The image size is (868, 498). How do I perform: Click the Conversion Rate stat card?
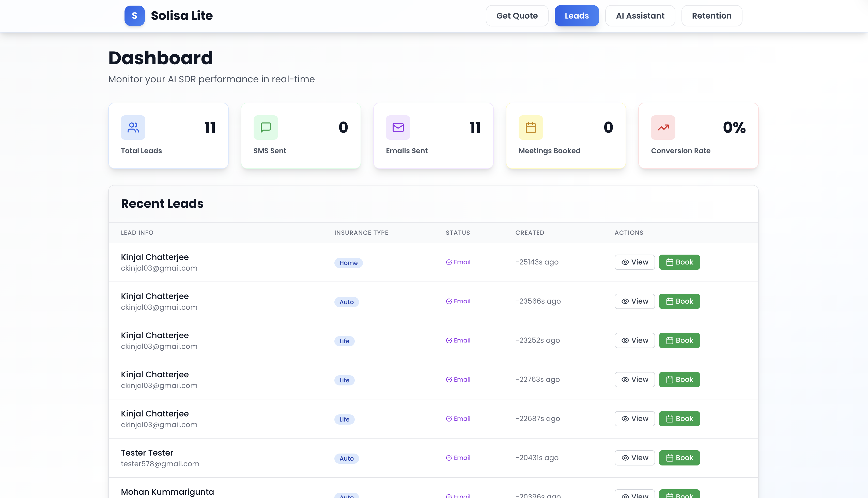click(698, 136)
